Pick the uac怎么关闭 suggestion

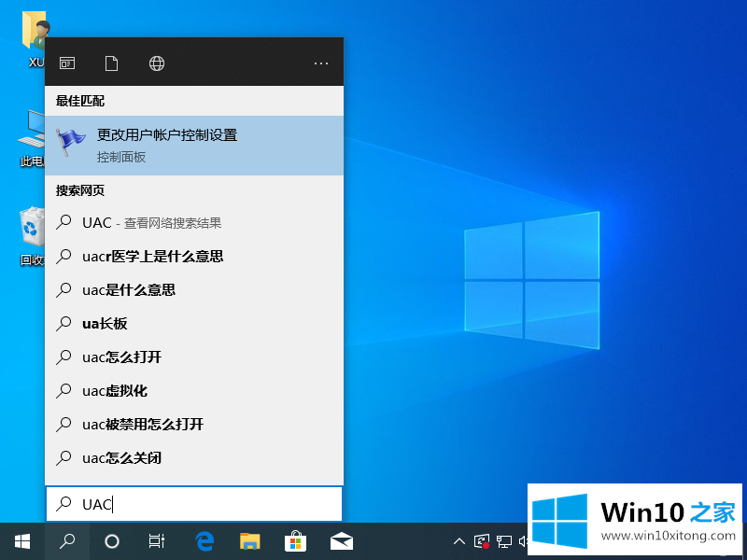pos(194,457)
